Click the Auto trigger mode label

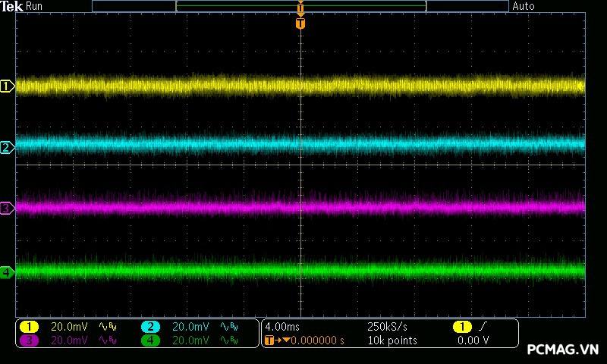click(x=524, y=6)
